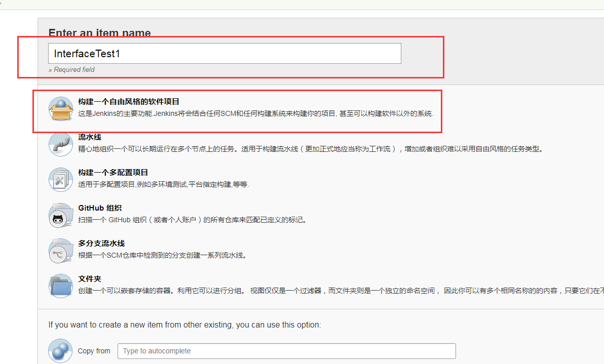Click the description 适用于多配置项目
This screenshot has height=364, width=604.
[x=164, y=184]
